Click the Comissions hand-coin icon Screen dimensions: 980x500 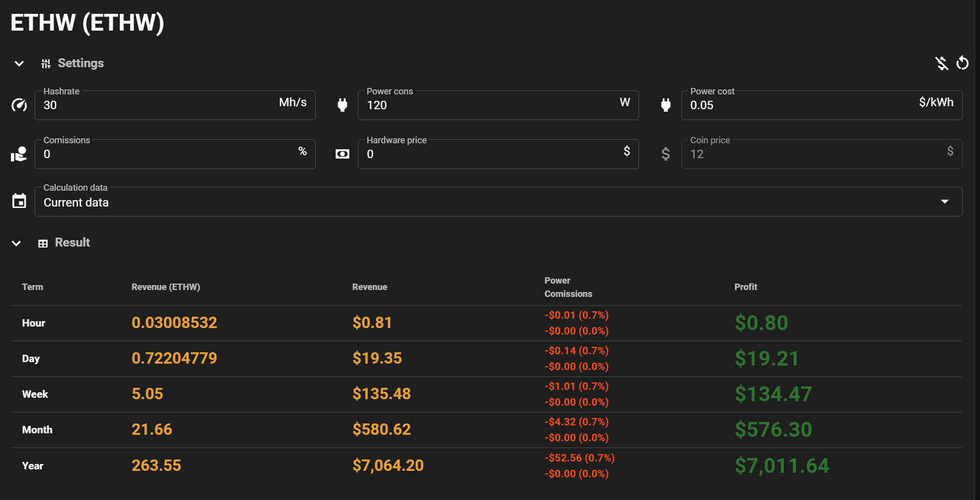(19, 154)
